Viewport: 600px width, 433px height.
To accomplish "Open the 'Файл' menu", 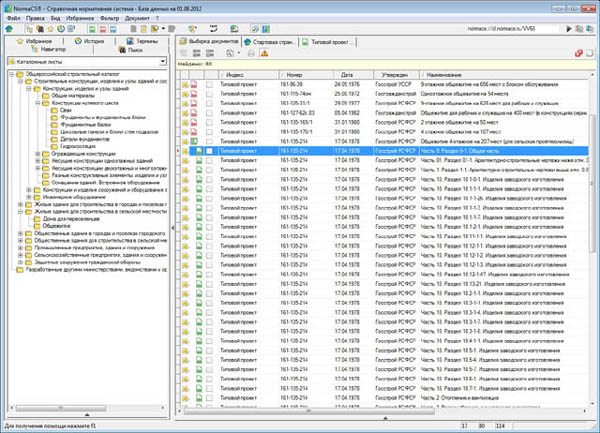I will (14, 18).
